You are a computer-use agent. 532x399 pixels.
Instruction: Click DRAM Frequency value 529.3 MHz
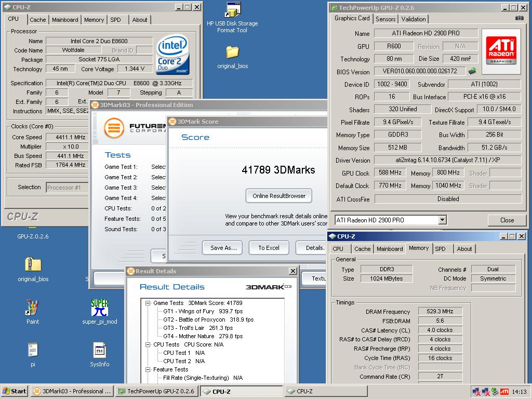tap(440, 311)
